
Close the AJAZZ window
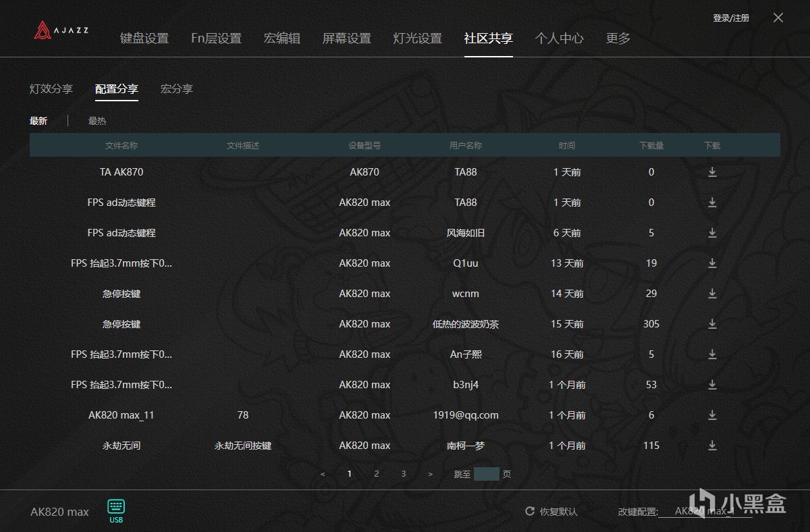point(778,18)
